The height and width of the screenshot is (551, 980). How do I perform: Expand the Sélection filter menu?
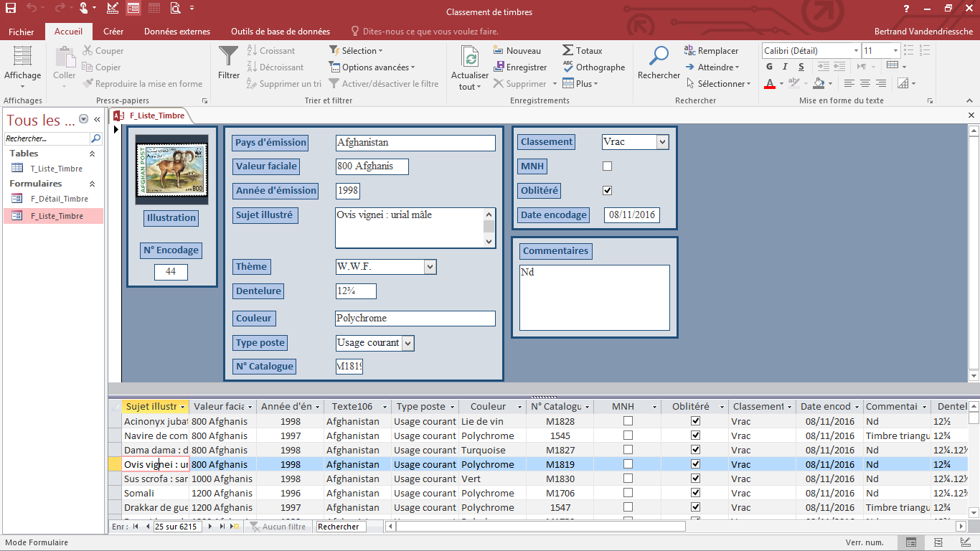pos(356,51)
